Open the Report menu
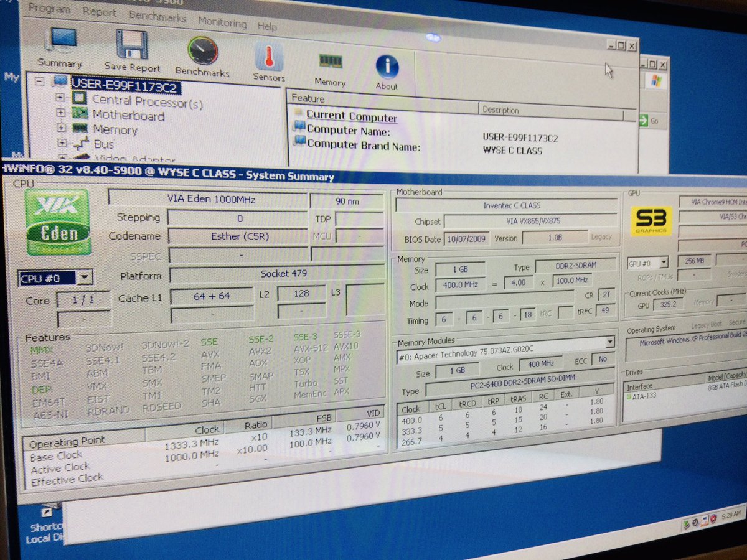This screenshot has width=747, height=560. click(100, 12)
